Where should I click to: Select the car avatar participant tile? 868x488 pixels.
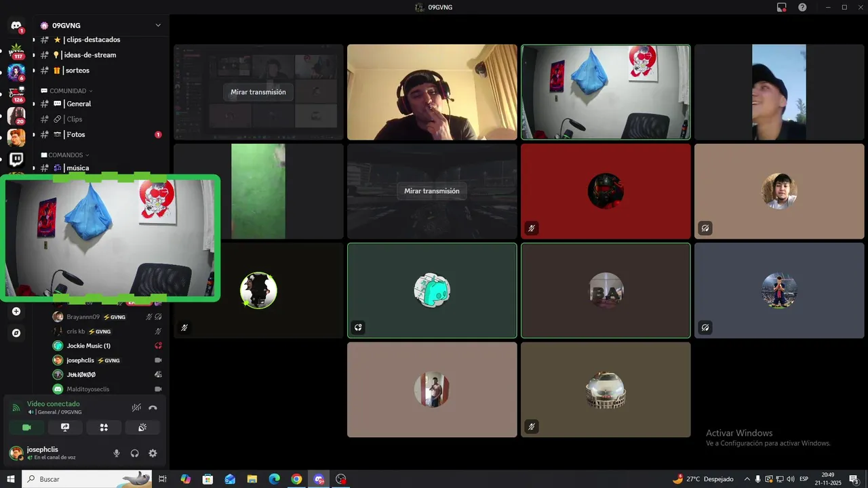point(606,390)
